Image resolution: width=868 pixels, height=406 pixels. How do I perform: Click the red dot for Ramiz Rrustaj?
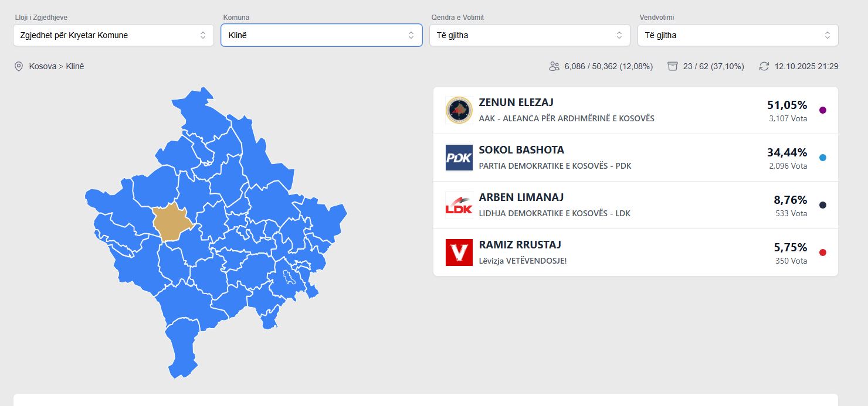click(822, 253)
